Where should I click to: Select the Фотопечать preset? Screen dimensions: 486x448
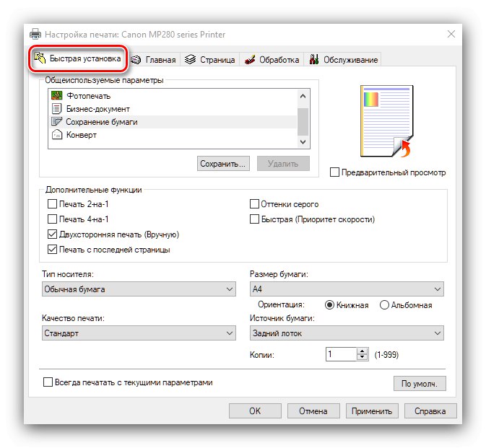pos(173,96)
